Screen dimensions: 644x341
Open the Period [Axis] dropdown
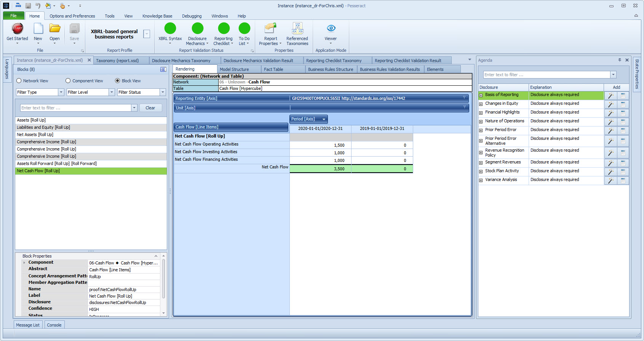click(324, 119)
